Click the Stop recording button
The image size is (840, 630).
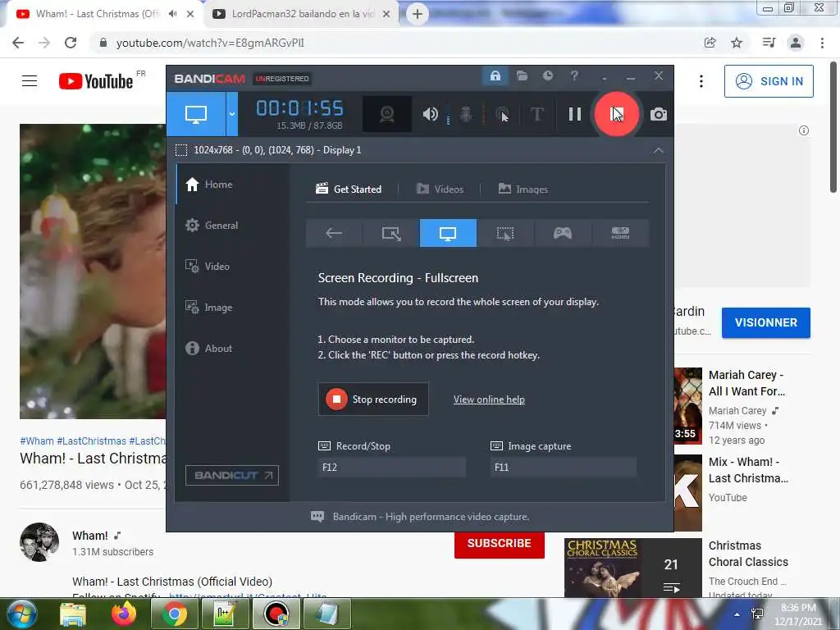tap(373, 399)
